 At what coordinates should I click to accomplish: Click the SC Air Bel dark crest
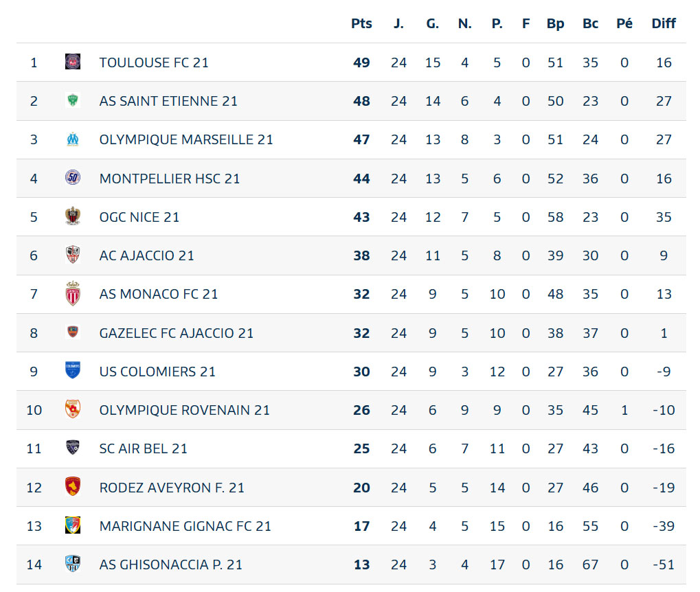[73, 448]
